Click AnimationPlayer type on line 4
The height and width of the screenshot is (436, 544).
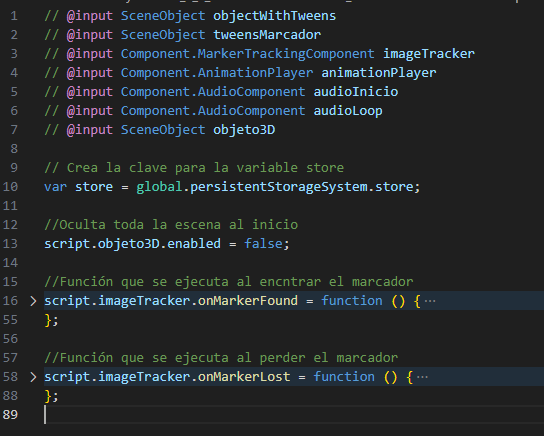pyautogui.click(x=255, y=73)
